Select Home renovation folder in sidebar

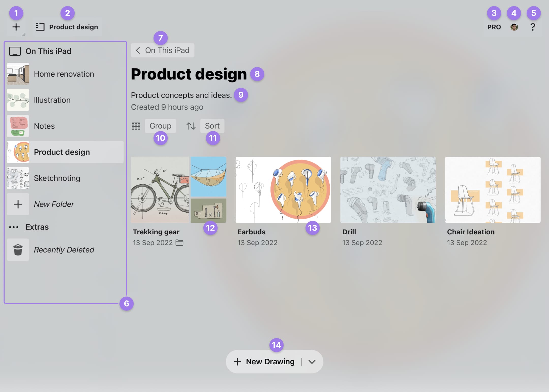click(64, 74)
